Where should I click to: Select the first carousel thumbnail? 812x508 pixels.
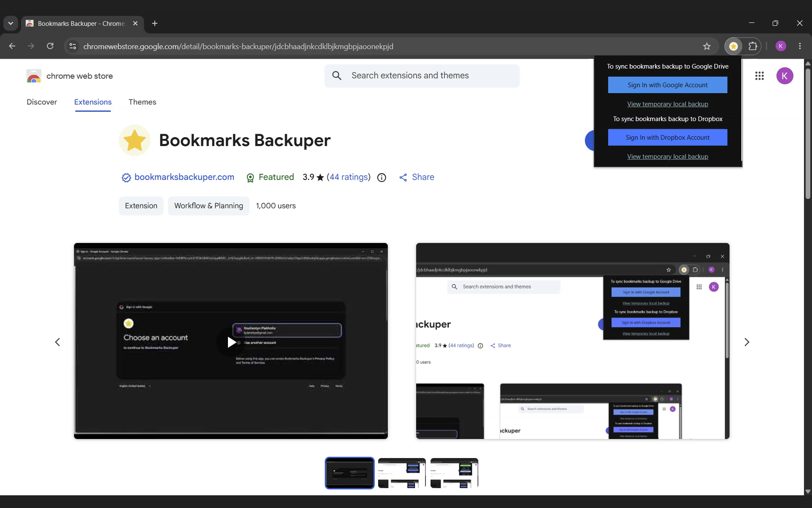click(349, 473)
